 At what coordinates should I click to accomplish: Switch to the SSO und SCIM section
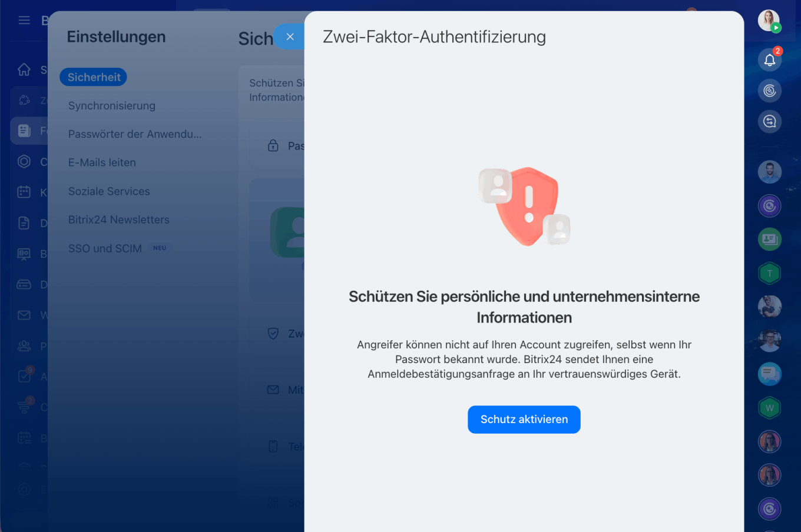click(105, 248)
